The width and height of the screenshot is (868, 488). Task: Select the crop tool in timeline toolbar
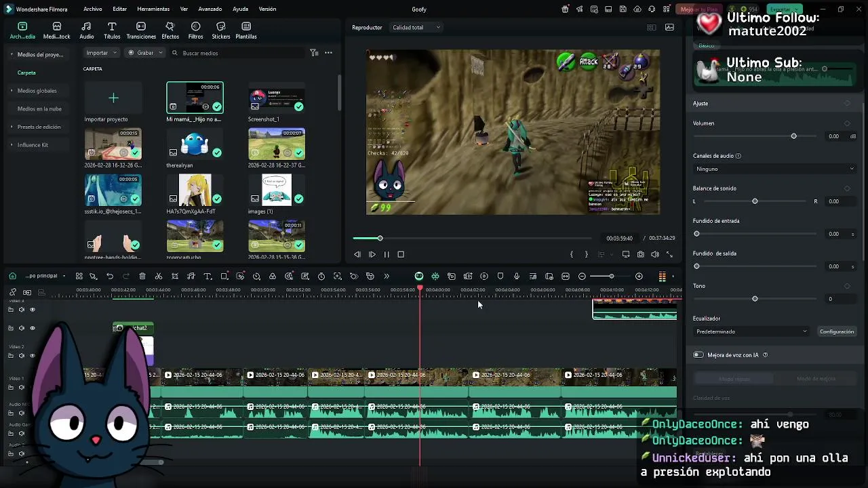click(x=175, y=277)
